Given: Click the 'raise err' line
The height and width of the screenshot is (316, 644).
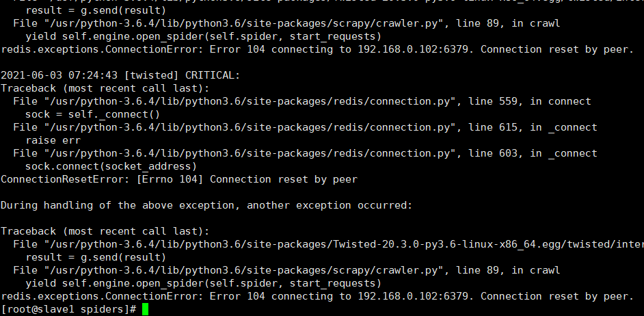Looking at the screenshot, I should click(53, 140).
